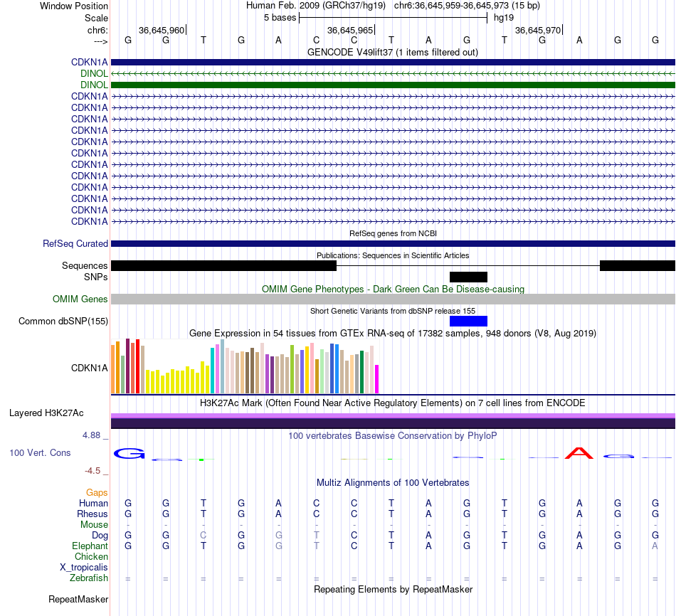
Task: Select the RefSeq Curated dark blue bar
Action: 393,243
